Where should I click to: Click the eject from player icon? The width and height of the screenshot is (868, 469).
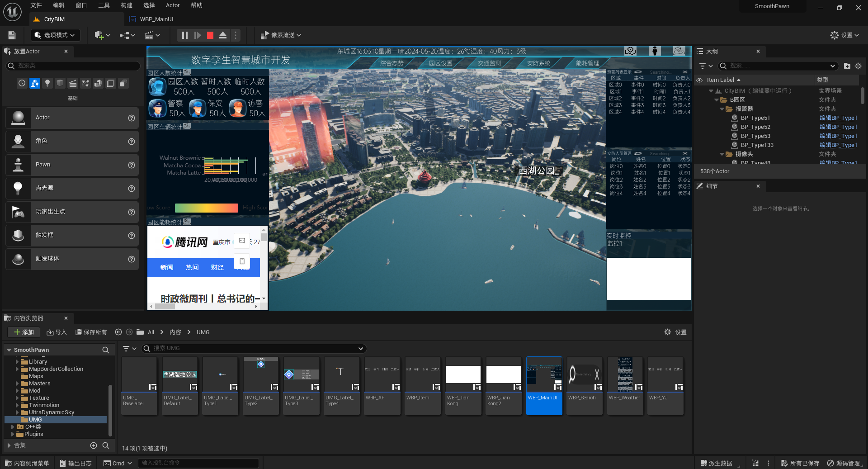223,35
